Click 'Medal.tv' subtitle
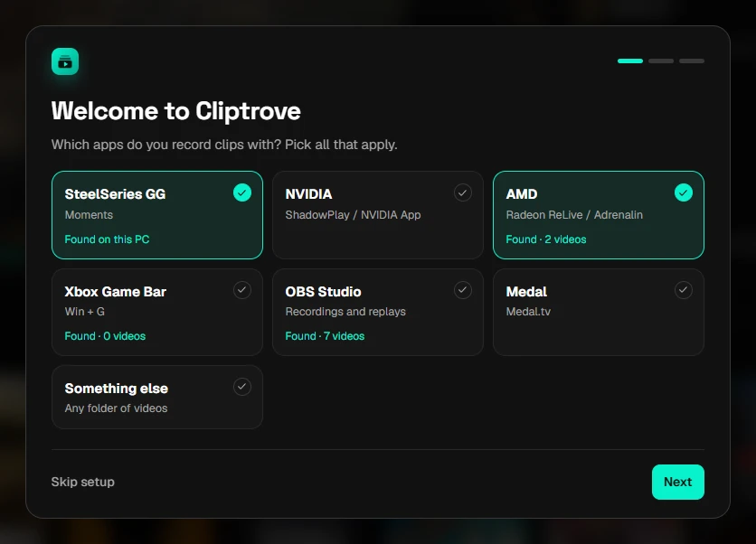Image resolution: width=756 pixels, height=544 pixels. 528,312
